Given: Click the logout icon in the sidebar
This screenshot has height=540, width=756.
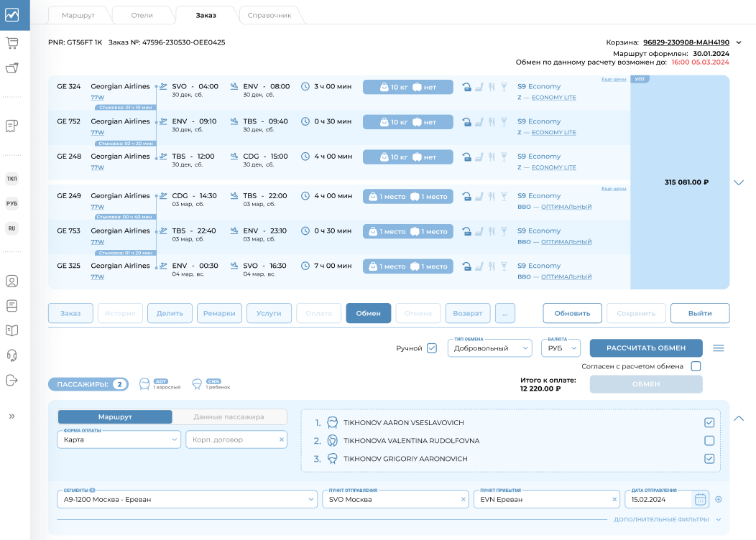Looking at the screenshot, I should pos(11,379).
